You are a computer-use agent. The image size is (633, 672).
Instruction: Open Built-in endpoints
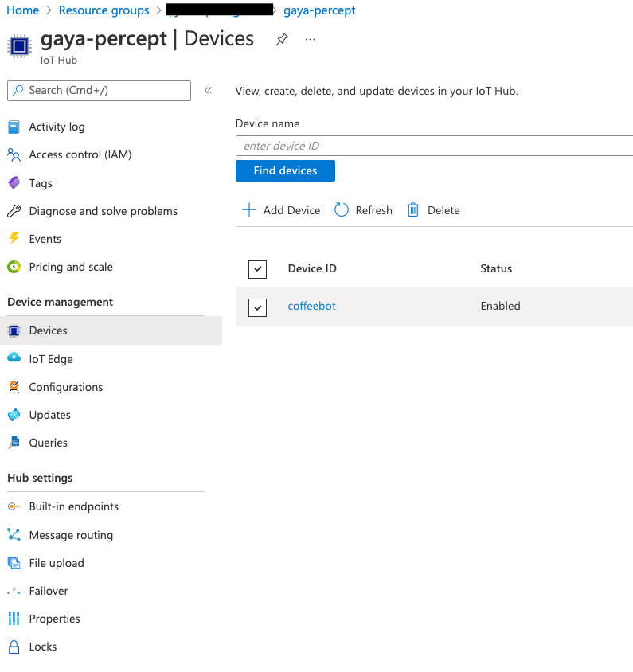74,506
